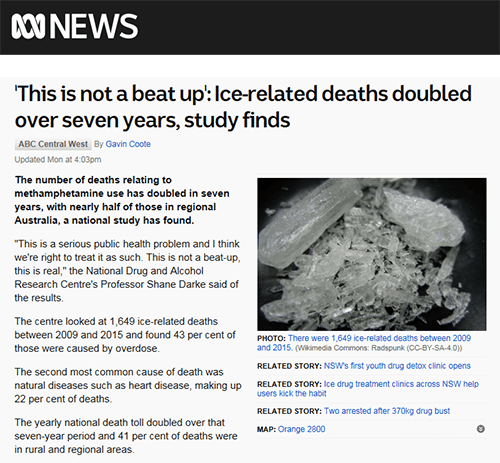This screenshot has width=500, height=463.
Task: Click the Wikimedia Commons photo credit text
Action: tap(379, 348)
